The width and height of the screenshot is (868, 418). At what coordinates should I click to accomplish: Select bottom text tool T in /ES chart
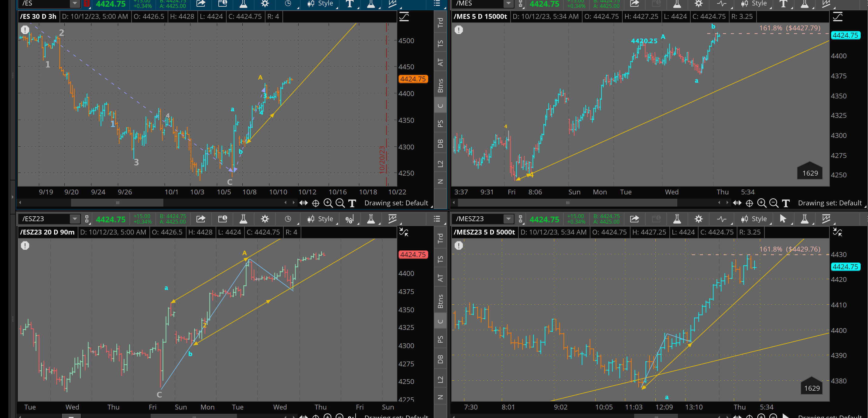tap(352, 203)
